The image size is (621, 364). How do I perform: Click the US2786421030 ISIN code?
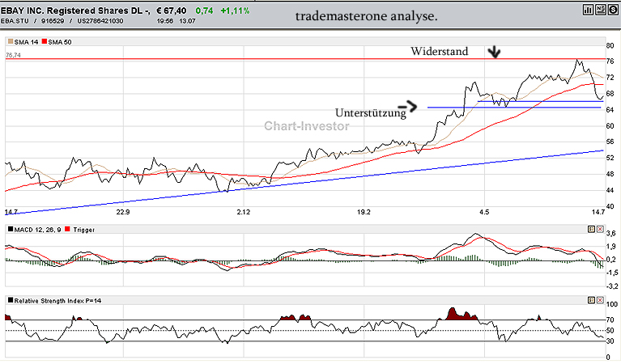coord(100,21)
